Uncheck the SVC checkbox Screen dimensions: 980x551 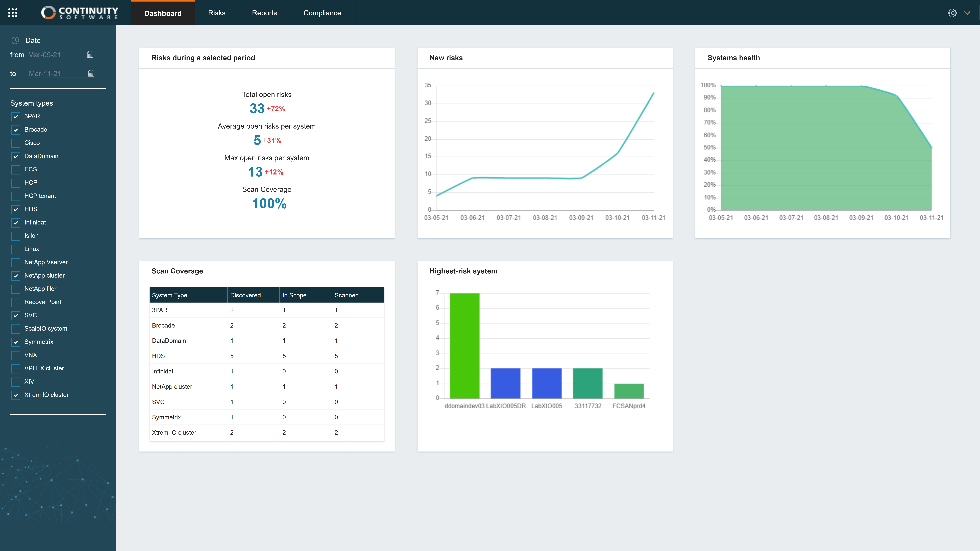tap(16, 316)
